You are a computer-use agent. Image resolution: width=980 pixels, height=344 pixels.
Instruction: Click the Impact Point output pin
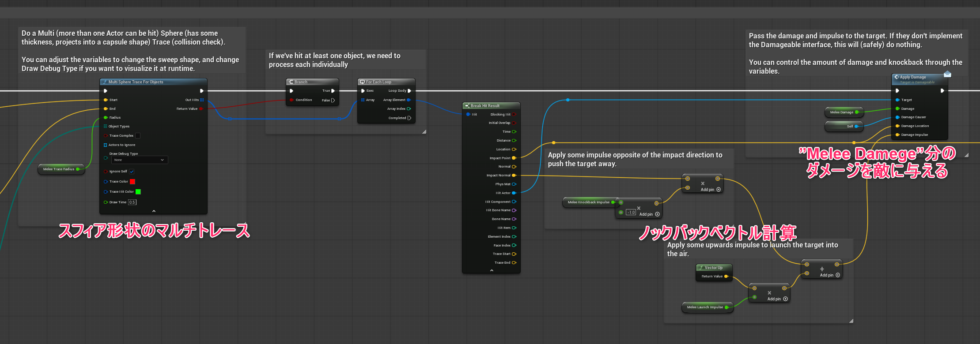click(514, 158)
